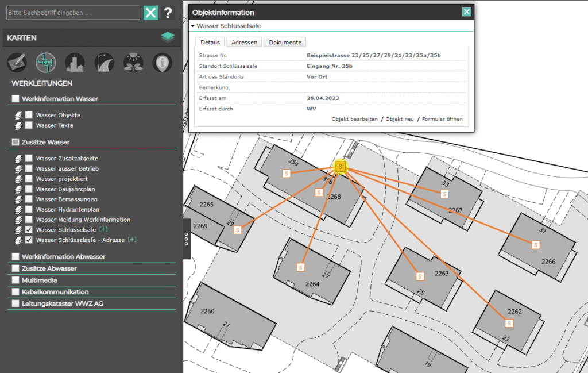
Task: Click the teal layers icon beside KARTEN
Action: (x=167, y=38)
